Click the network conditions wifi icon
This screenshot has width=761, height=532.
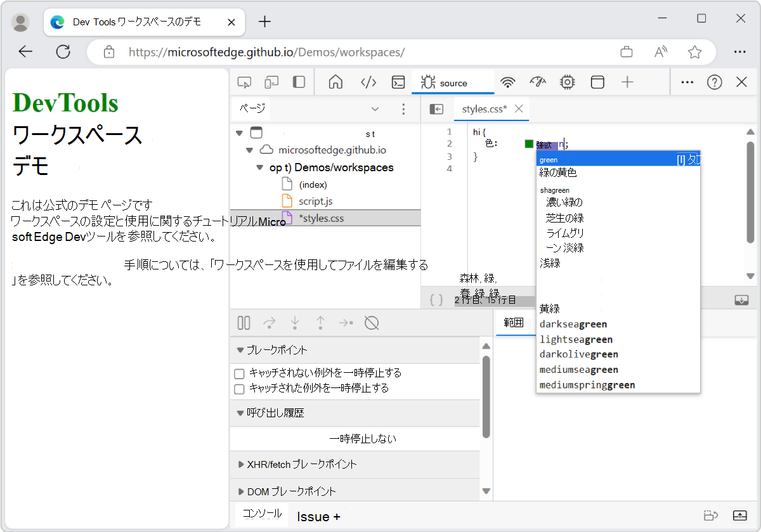[x=507, y=82]
